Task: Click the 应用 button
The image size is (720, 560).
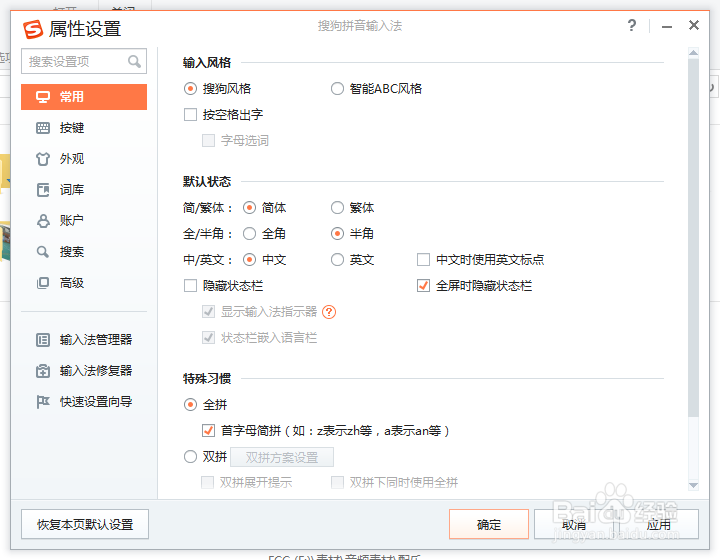Action: [658, 524]
